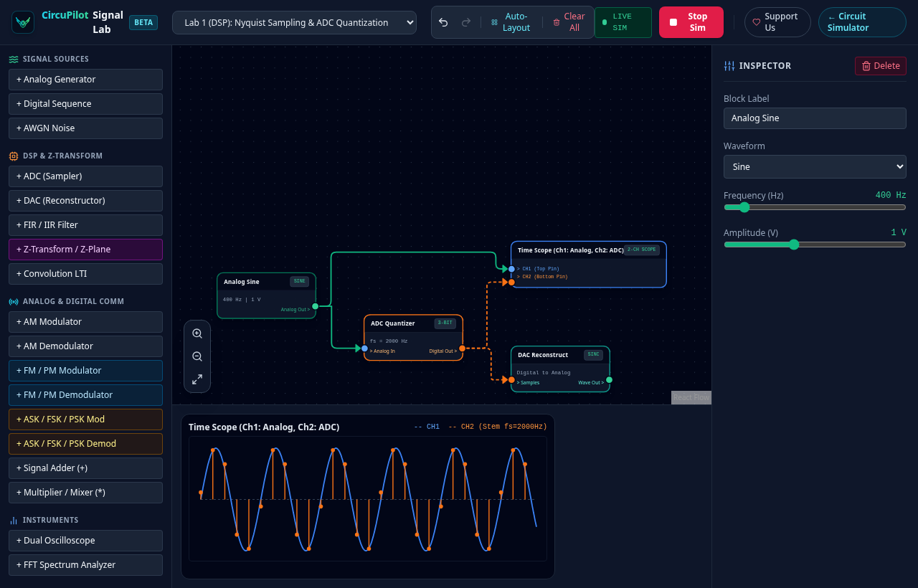Click the Block Label input field
The height and width of the screenshot is (588, 918).
click(815, 118)
